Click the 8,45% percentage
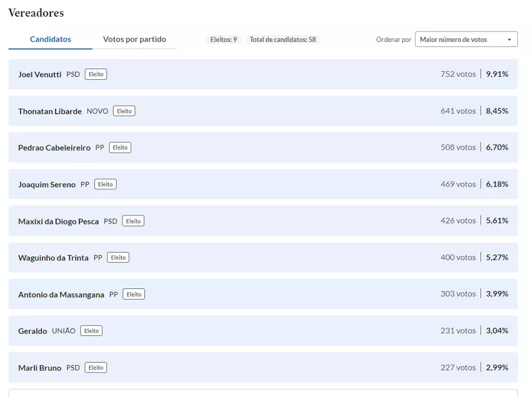Screen dimensions: 532x398 click(497, 111)
